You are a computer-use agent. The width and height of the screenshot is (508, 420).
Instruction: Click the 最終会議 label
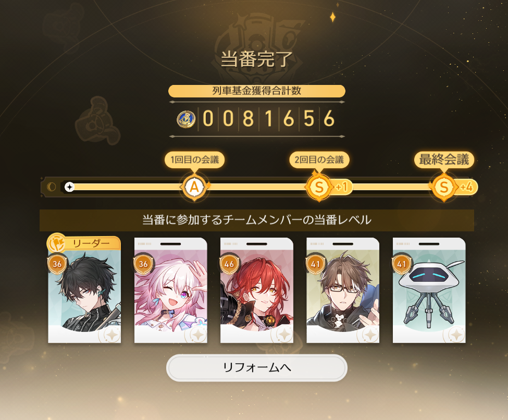point(444,159)
